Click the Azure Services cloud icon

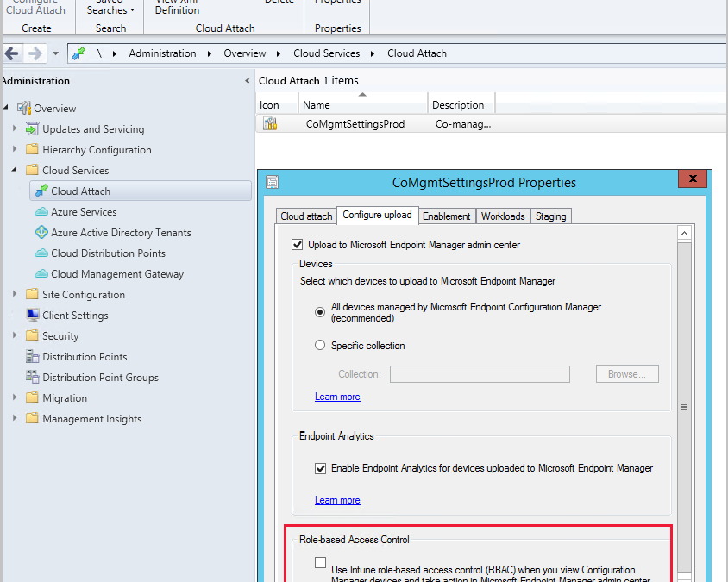coord(41,211)
